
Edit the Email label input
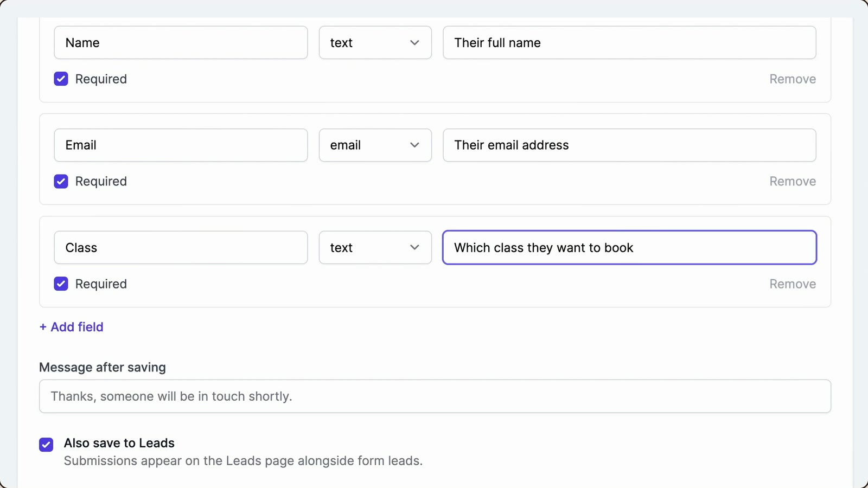click(x=181, y=145)
